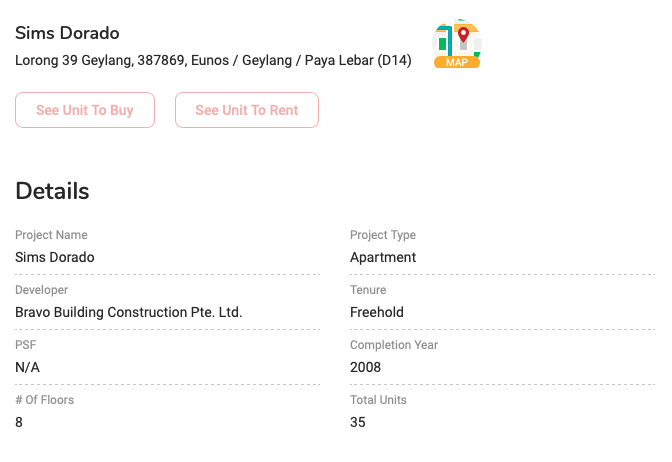Select the Project Type label

click(x=383, y=235)
